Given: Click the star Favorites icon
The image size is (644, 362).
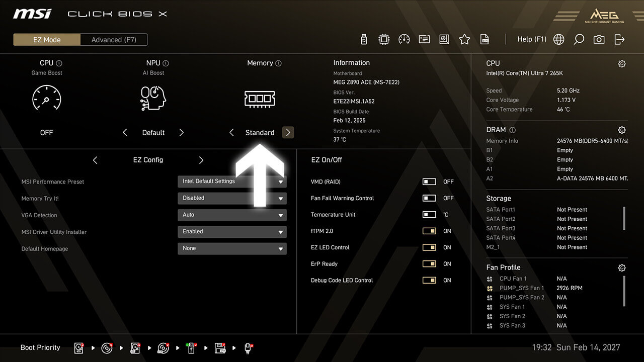Looking at the screenshot, I should 464,39.
